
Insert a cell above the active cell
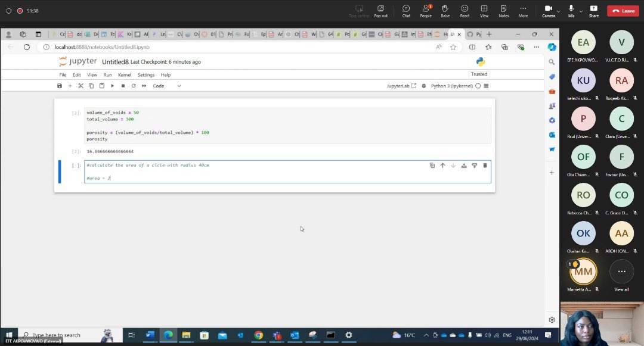464,165
